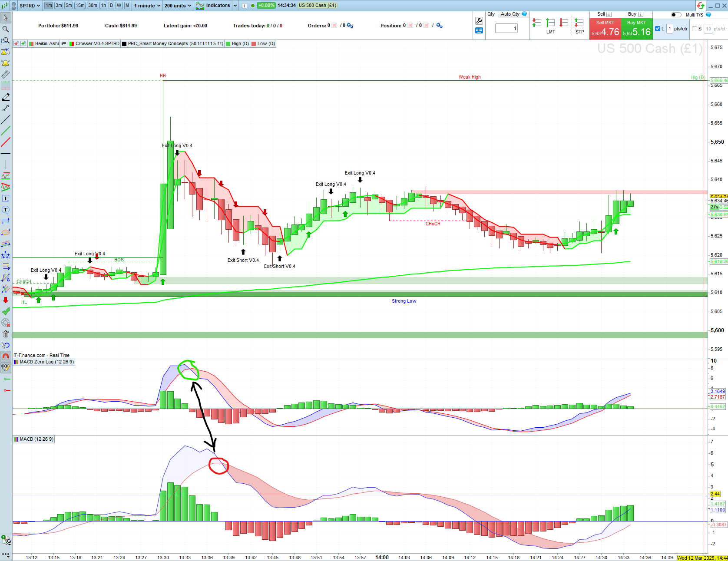Image resolution: width=728 pixels, height=561 pixels.
Task: Choose the rectangle drawing tool
Action: pyautogui.click(x=6, y=221)
